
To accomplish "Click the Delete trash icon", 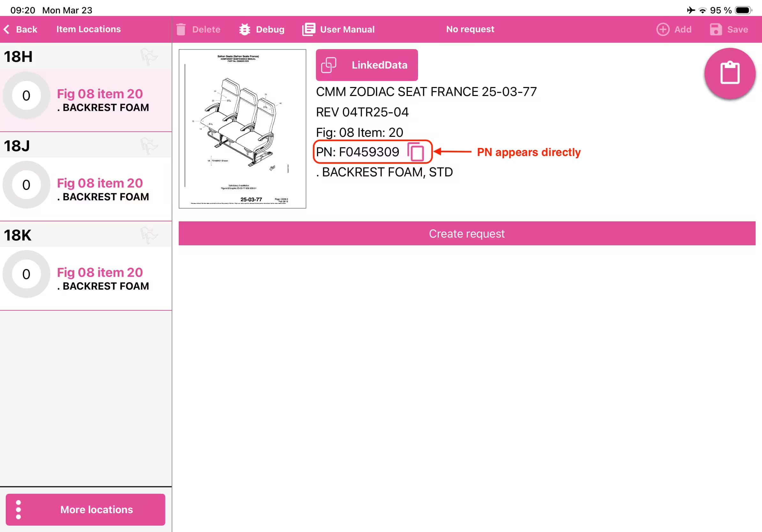I will coord(181,29).
